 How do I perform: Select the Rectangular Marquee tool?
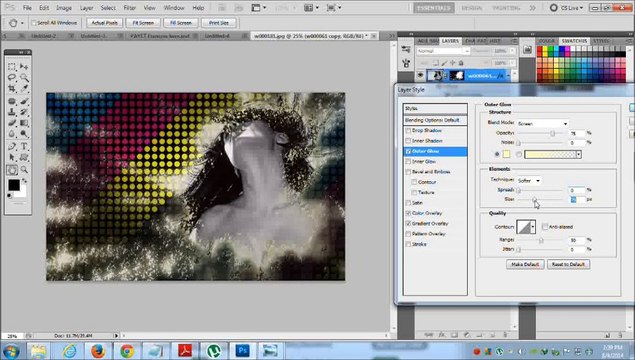point(12,66)
